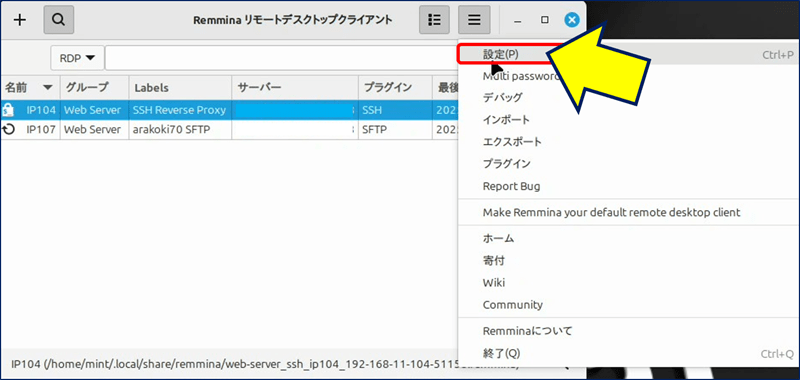Click the SFTP icon beside IP107

coord(8,130)
